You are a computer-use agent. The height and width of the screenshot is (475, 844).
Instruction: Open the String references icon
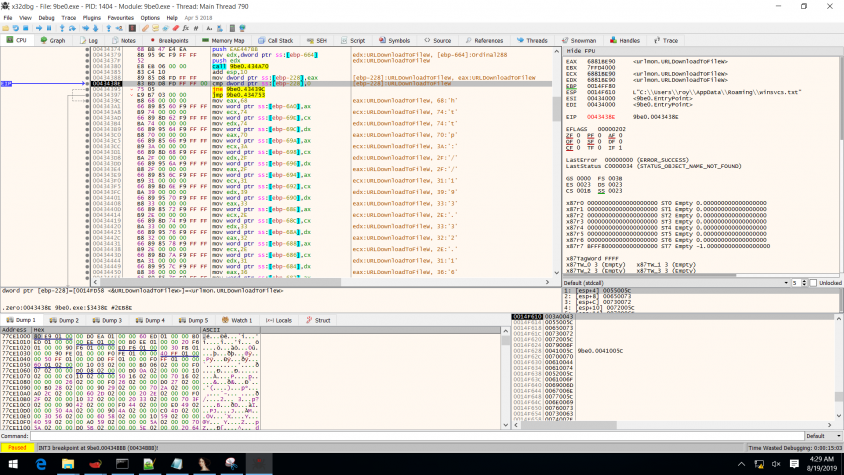point(209,28)
